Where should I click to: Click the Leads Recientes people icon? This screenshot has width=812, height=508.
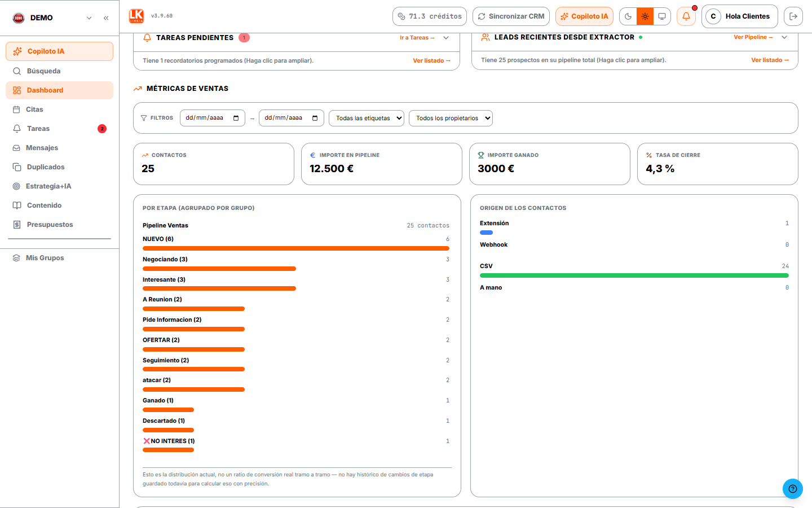click(485, 37)
